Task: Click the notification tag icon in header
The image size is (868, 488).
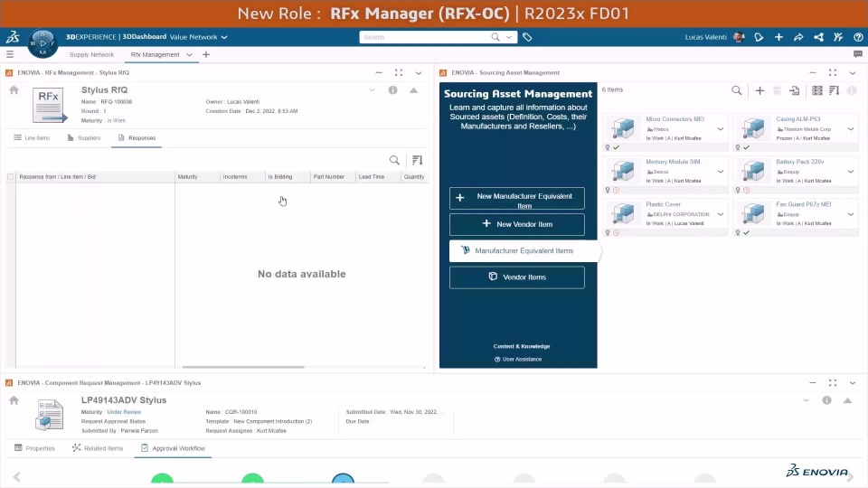Action: (759, 37)
